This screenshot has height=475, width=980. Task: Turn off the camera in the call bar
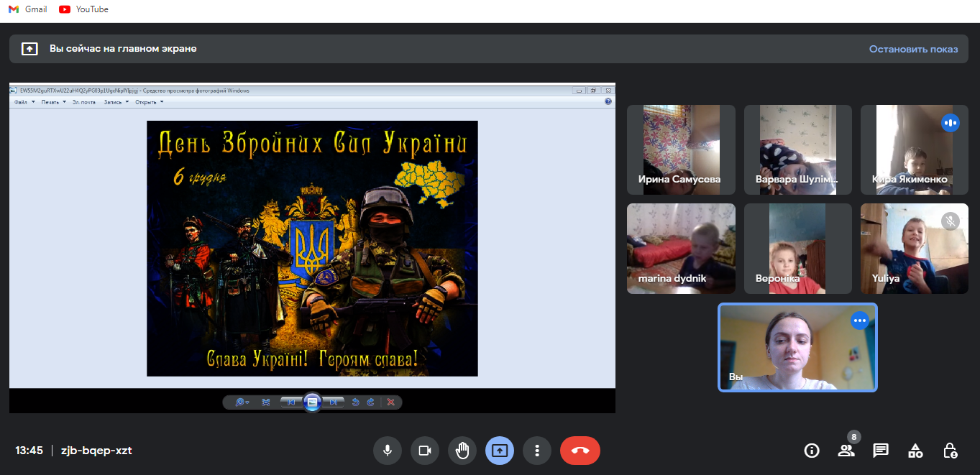(424, 451)
